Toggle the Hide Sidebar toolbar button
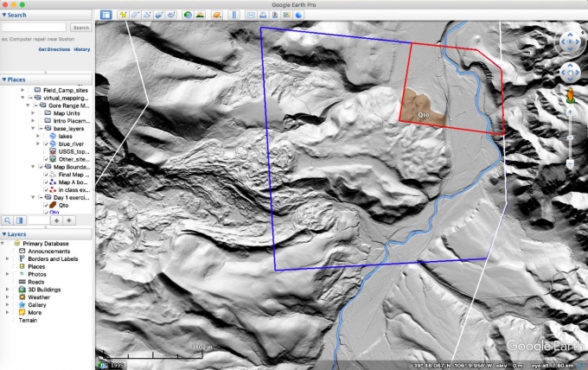This screenshot has height=370, width=588. coord(106,15)
